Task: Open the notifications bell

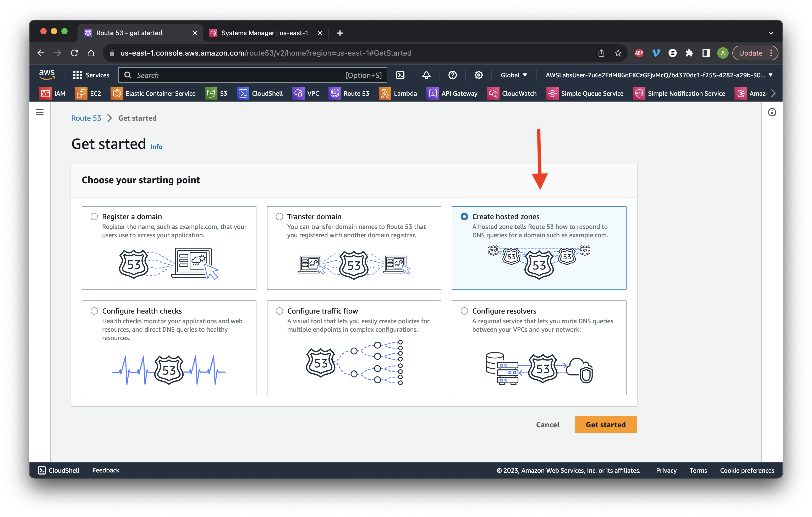Action: coord(426,75)
